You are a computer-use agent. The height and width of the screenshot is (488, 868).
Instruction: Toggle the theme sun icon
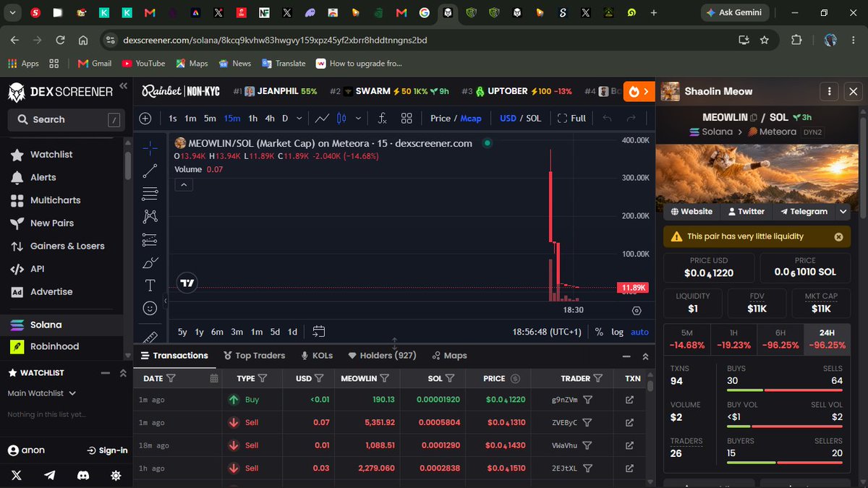(x=116, y=475)
